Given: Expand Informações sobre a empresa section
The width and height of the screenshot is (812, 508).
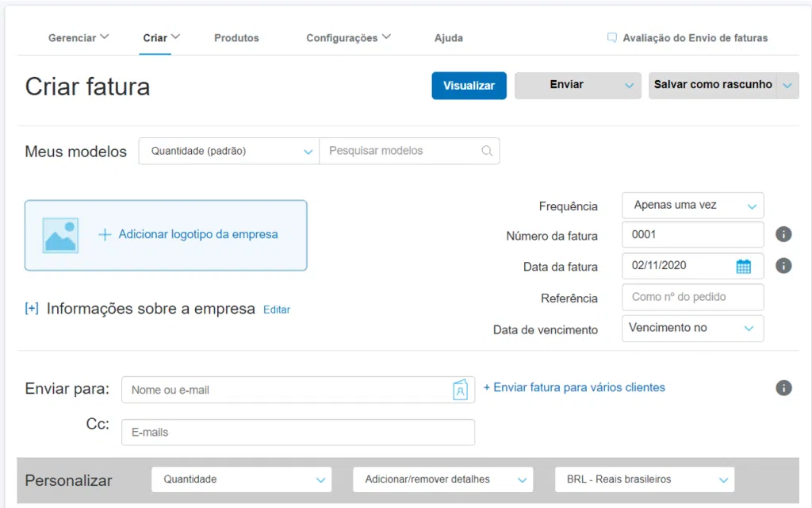Looking at the screenshot, I should click(31, 308).
